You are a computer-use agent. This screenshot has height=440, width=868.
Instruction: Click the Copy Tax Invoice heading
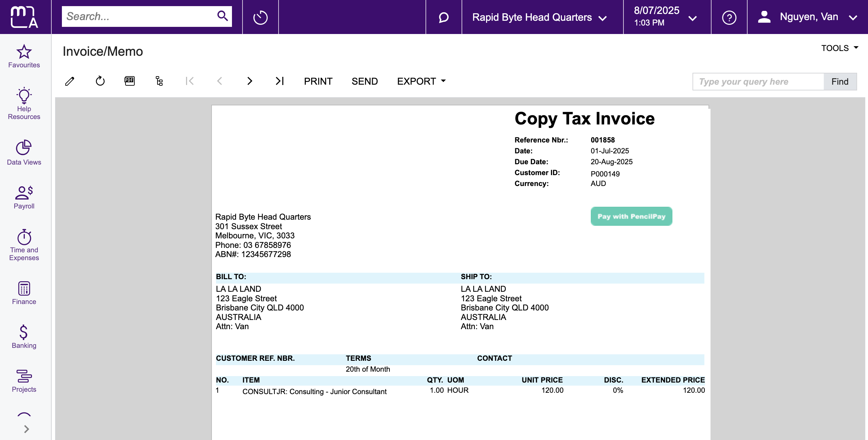point(584,119)
